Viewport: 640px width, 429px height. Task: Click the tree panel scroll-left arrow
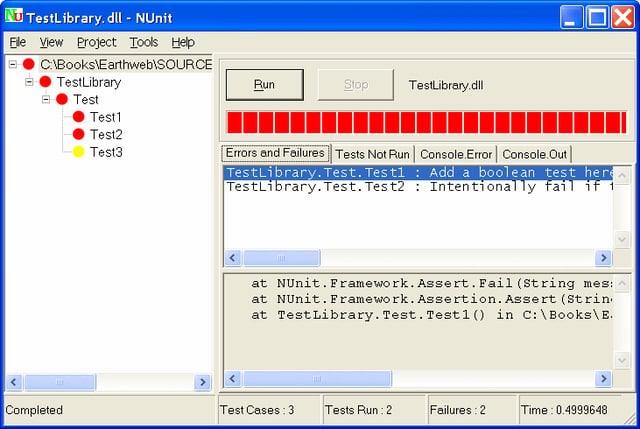(14, 382)
